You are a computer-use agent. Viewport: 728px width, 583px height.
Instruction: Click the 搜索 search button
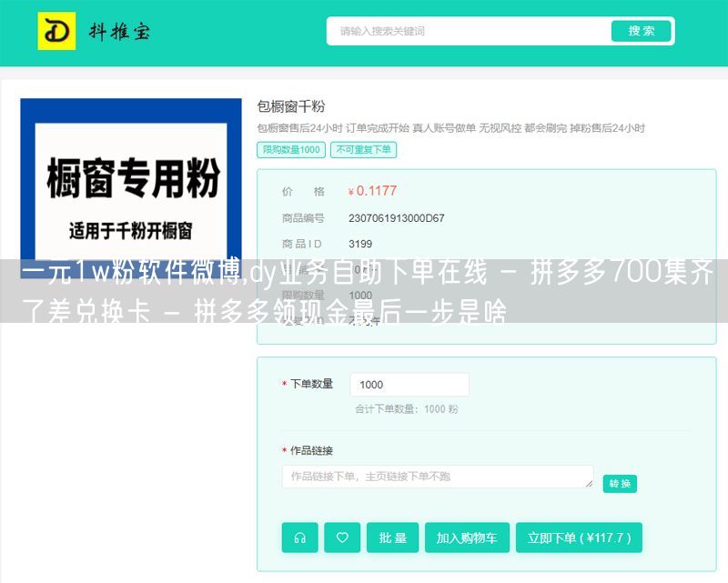(642, 31)
